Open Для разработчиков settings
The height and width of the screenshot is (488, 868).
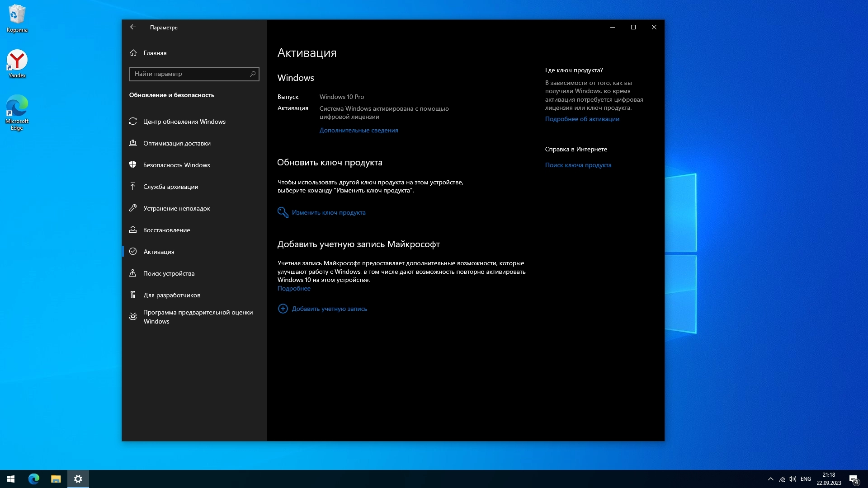(172, 295)
